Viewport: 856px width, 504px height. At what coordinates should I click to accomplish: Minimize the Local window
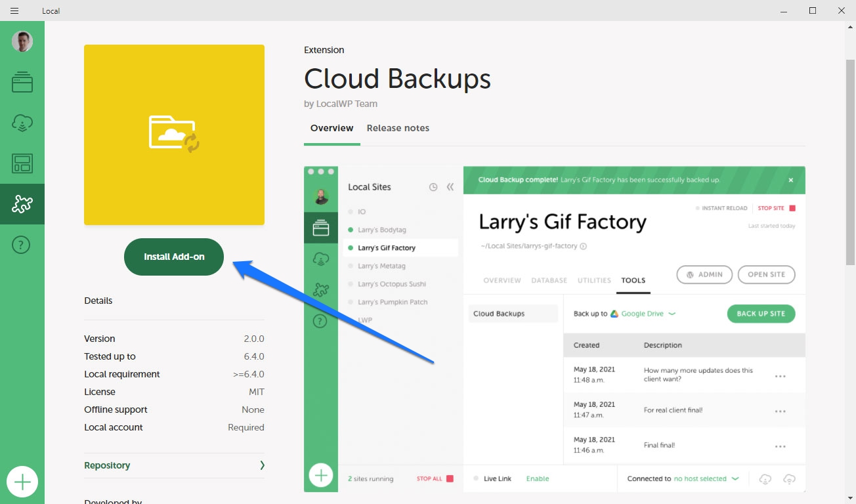(x=783, y=10)
